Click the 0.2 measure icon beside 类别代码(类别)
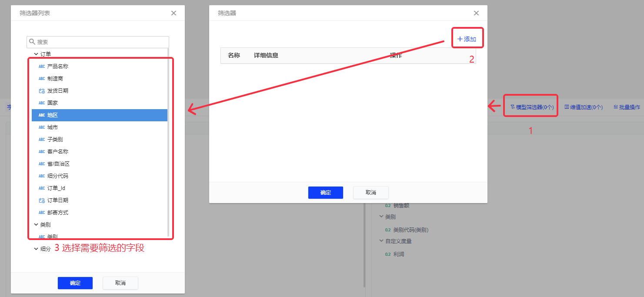 pyautogui.click(x=387, y=230)
